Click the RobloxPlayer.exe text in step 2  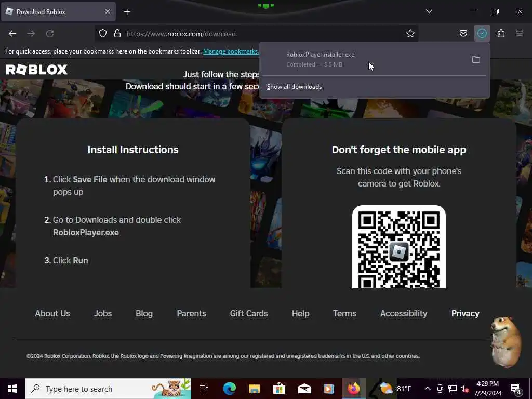(86, 232)
